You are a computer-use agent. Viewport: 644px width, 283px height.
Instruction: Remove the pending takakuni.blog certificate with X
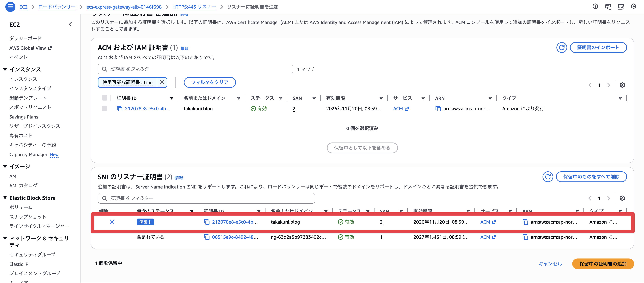coord(112,222)
